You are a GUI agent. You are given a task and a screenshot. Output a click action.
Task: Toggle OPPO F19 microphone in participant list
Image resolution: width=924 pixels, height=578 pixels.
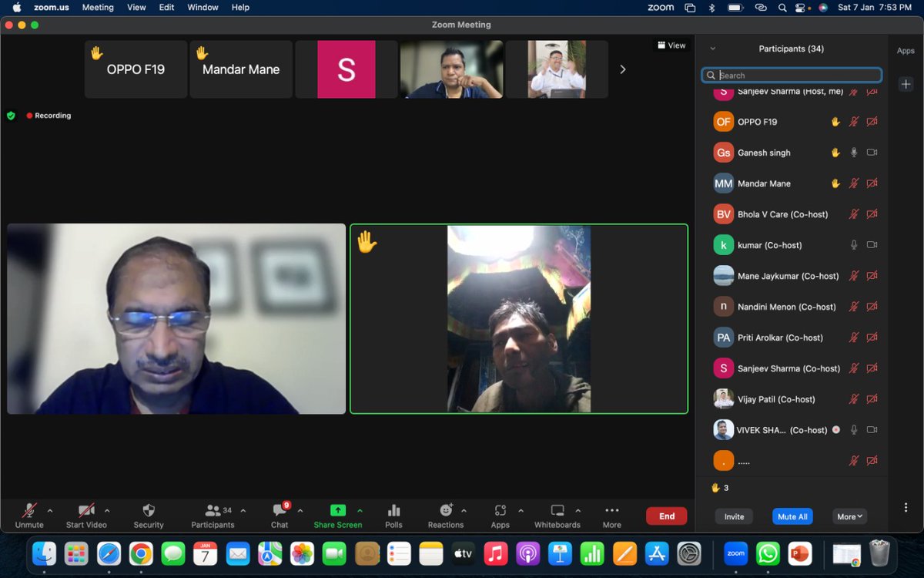point(854,122)
